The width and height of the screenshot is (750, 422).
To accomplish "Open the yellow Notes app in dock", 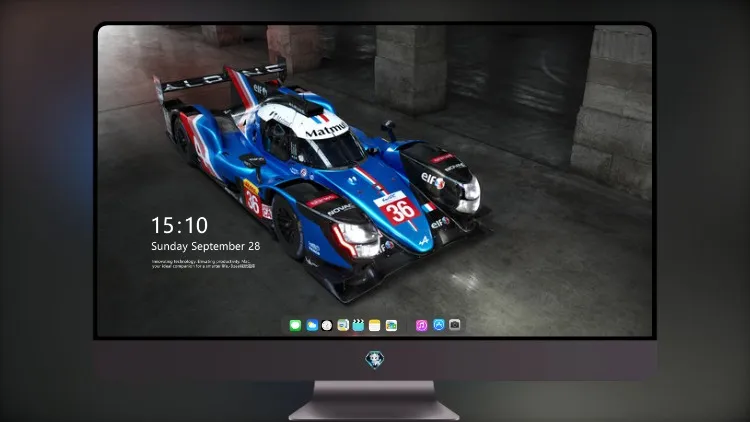I will pyautogui.click(x=375, y=325).
